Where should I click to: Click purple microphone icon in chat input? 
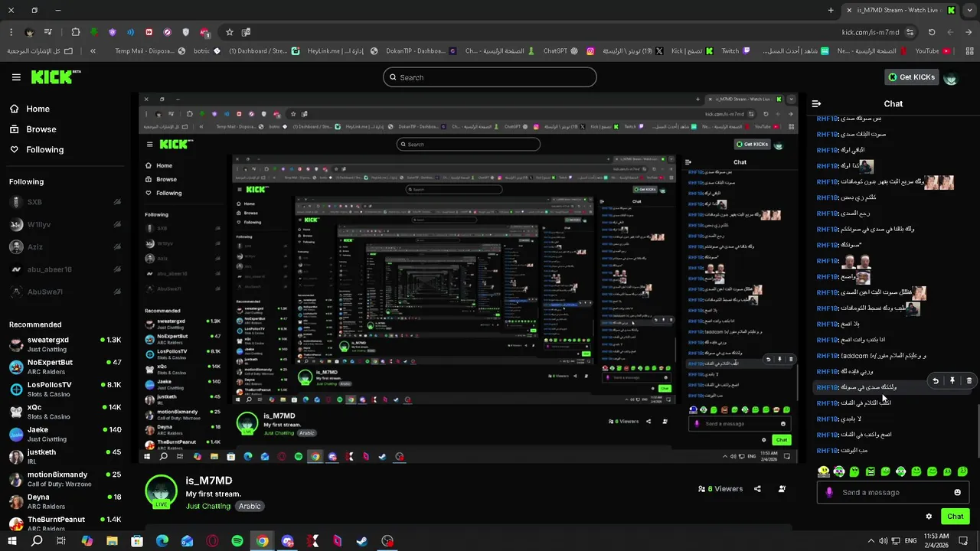click(828, 492)
